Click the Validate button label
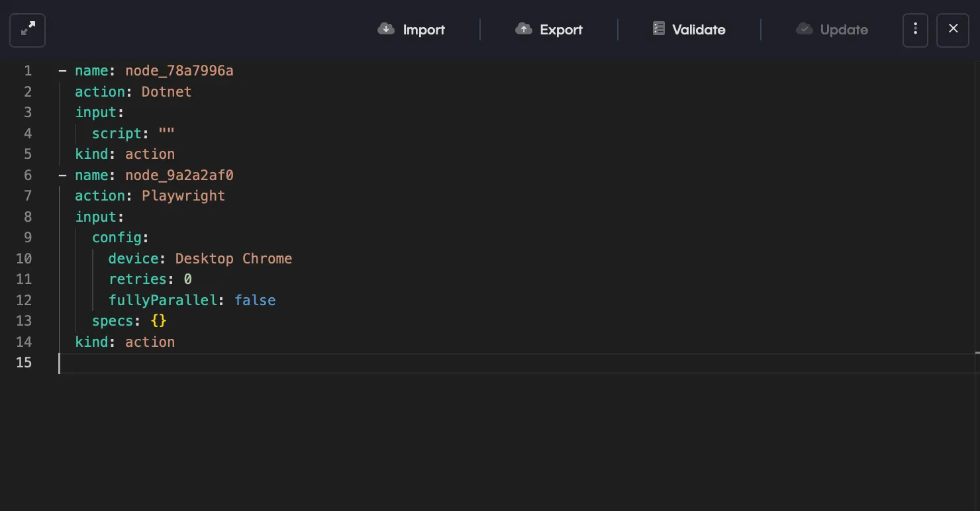The width and height of the screenshot is (980, 511). 699,30
